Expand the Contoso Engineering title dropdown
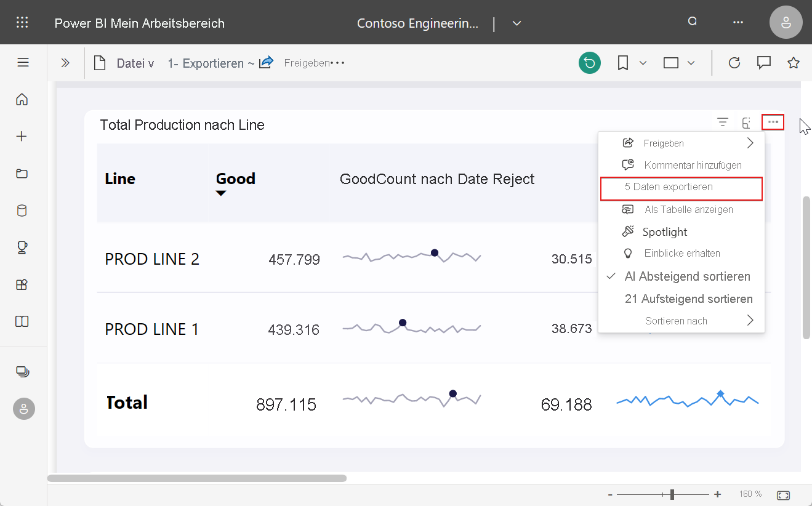 (517, 23)
